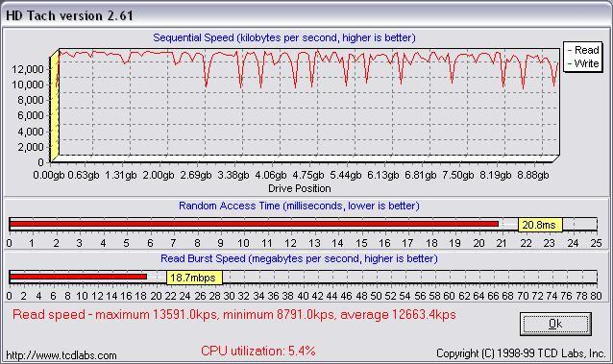Image resolution: width=613 pixels, height=364 pixels.
Task: Click the 2.00gb drive position label
Action: pos(159,175)
